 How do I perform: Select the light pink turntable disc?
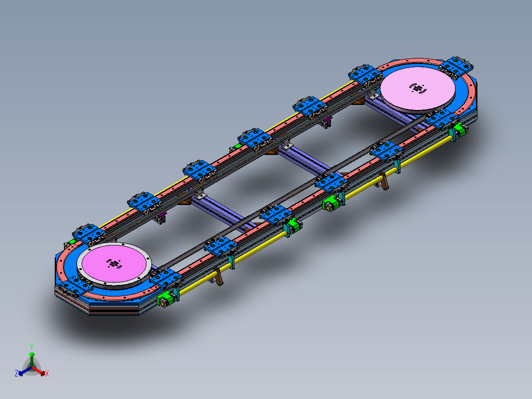[417, 88]
